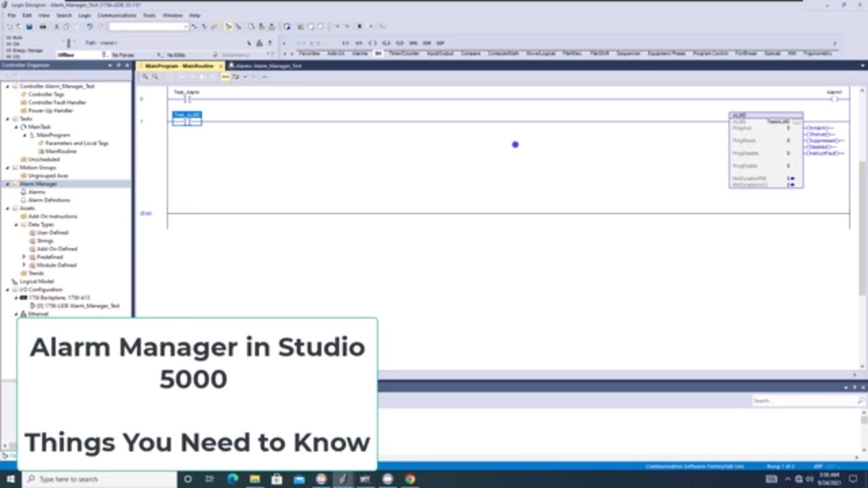Collapse the Assets folder
Image resolution: width=868 pixels, height=488 pixels.
[7, 208]
